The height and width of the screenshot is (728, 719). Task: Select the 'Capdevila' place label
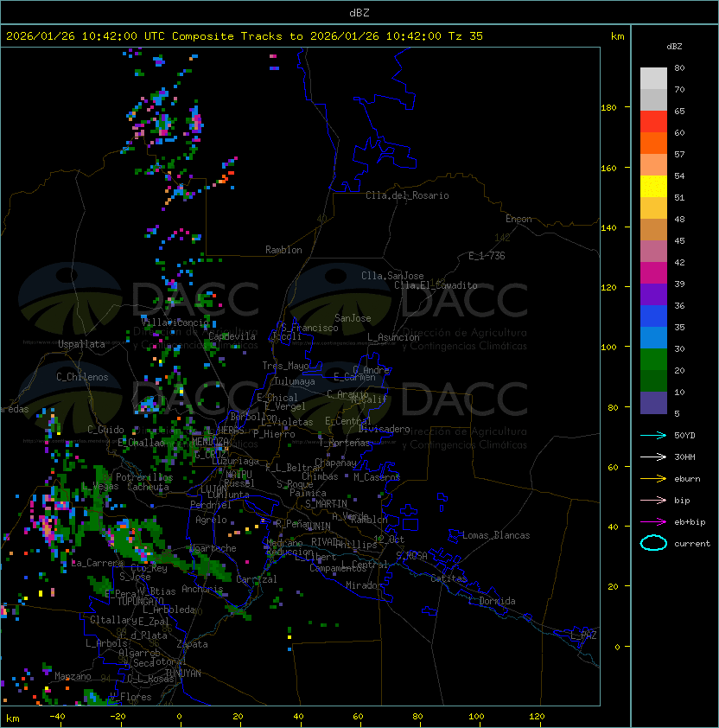[x=232, y=336]
